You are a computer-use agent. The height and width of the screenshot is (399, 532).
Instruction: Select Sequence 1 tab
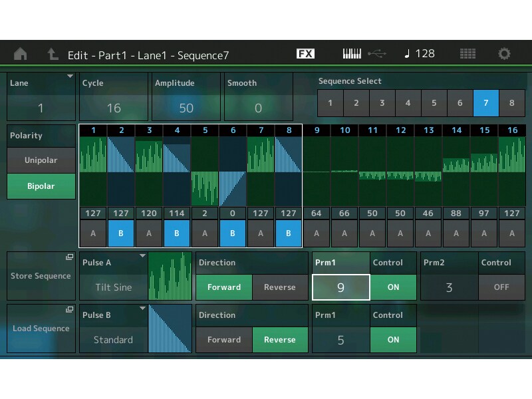[x=330, y=103]
